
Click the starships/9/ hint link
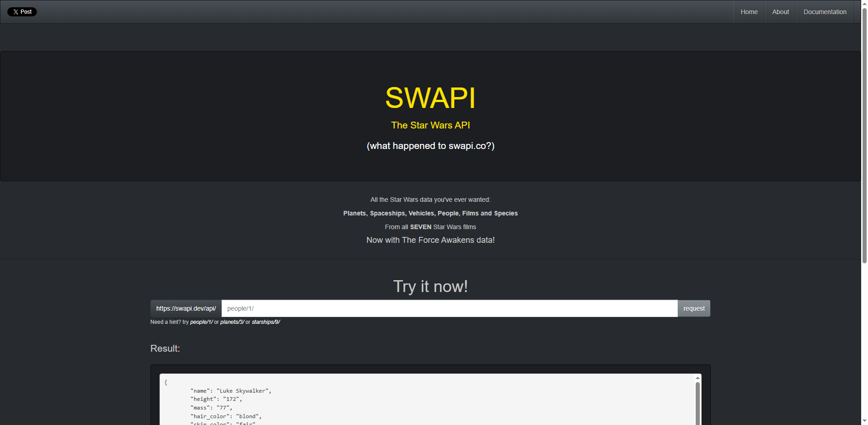265,322
